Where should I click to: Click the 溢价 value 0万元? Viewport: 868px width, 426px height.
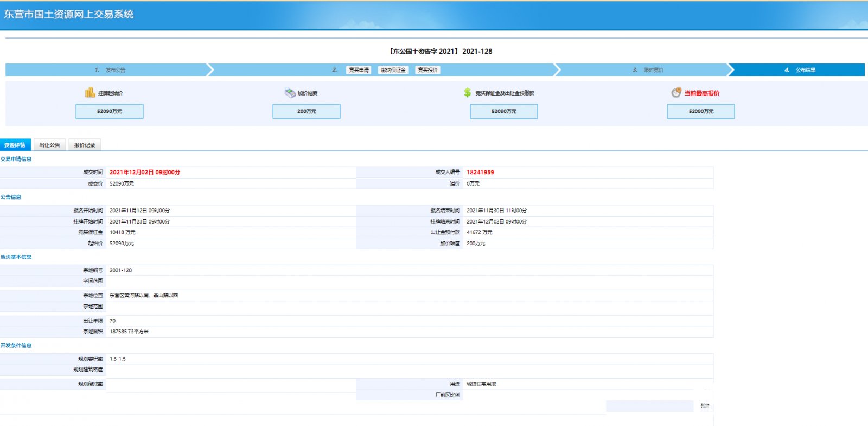473,183
